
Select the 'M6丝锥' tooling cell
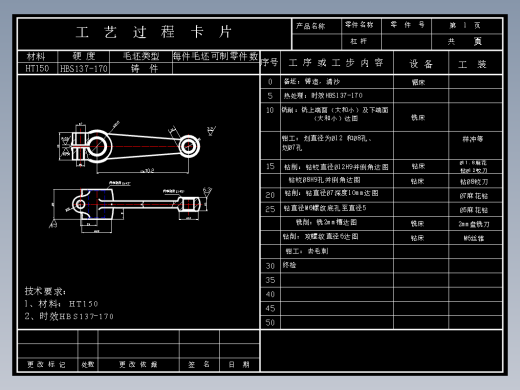pos(475,238)
